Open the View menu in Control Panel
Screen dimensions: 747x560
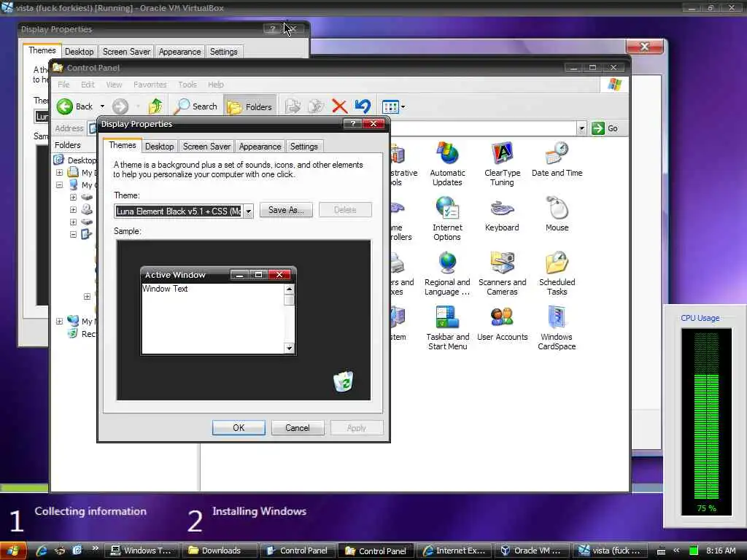coord(114,85)
